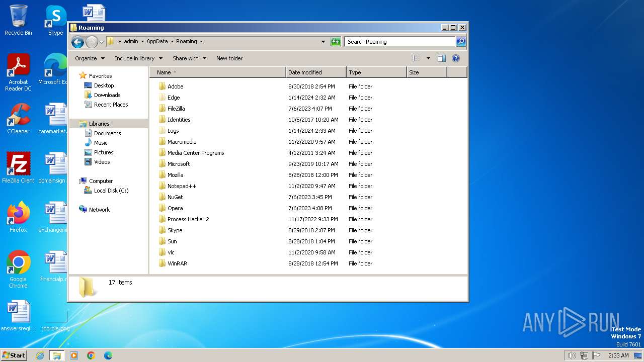Click the Internet Explorer taskbar icon
The image size is (644, 362).
pos(40,355)
